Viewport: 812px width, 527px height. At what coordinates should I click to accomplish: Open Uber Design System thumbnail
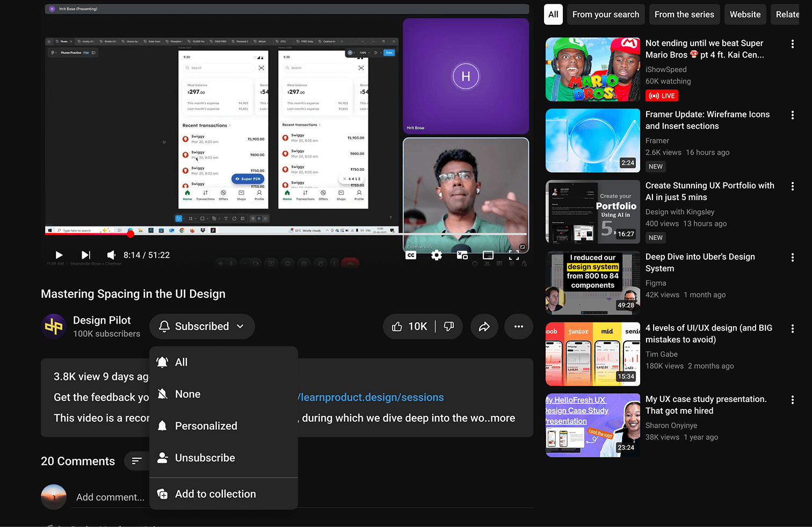[x=593, y=283]
